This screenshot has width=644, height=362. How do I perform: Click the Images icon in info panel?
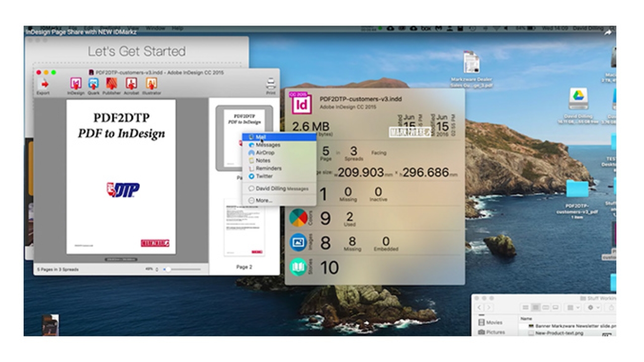click(298, 242)
